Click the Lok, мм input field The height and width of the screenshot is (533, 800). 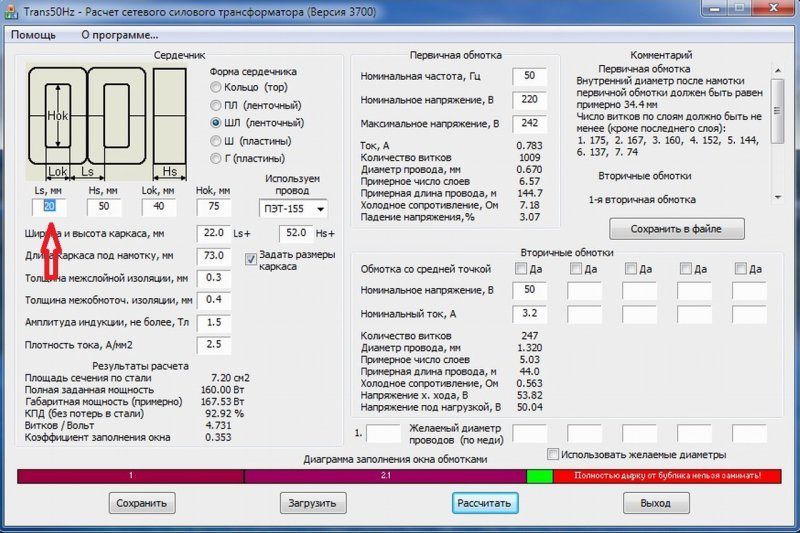159,207
